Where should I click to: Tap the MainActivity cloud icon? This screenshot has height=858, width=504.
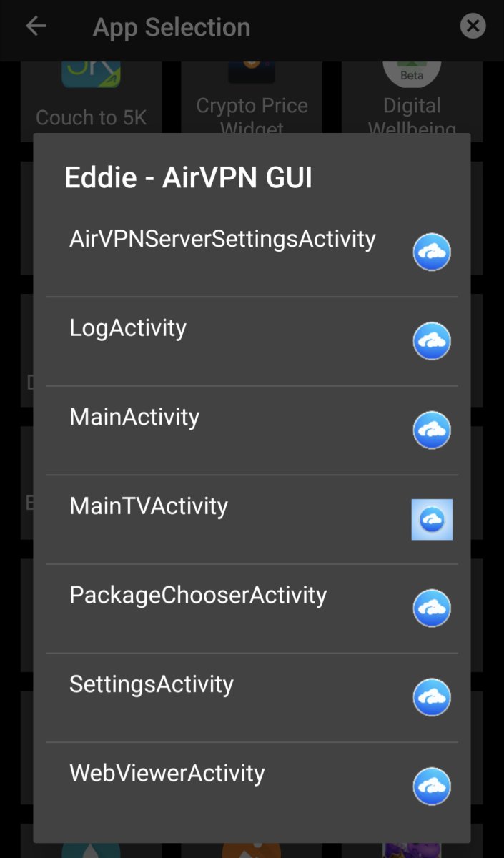click(432, 430)
